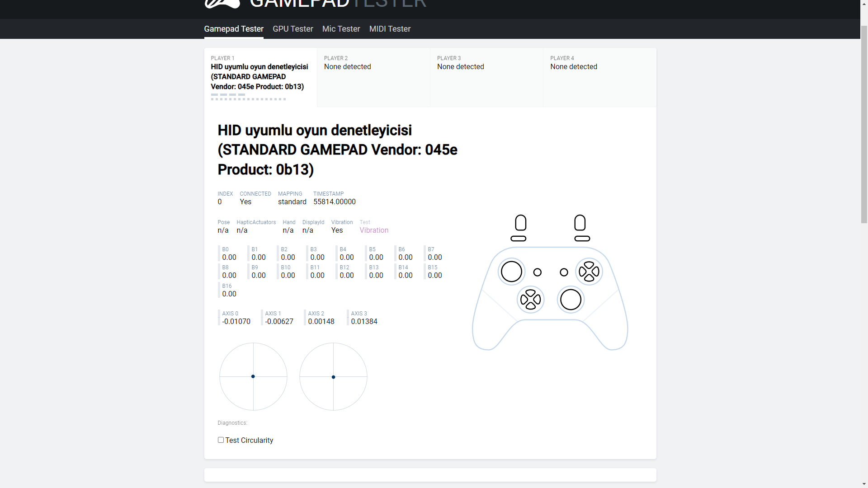Click the gamepad logo in the header
The width and height of the screenshot is (868, 488).
pos(222,4)
